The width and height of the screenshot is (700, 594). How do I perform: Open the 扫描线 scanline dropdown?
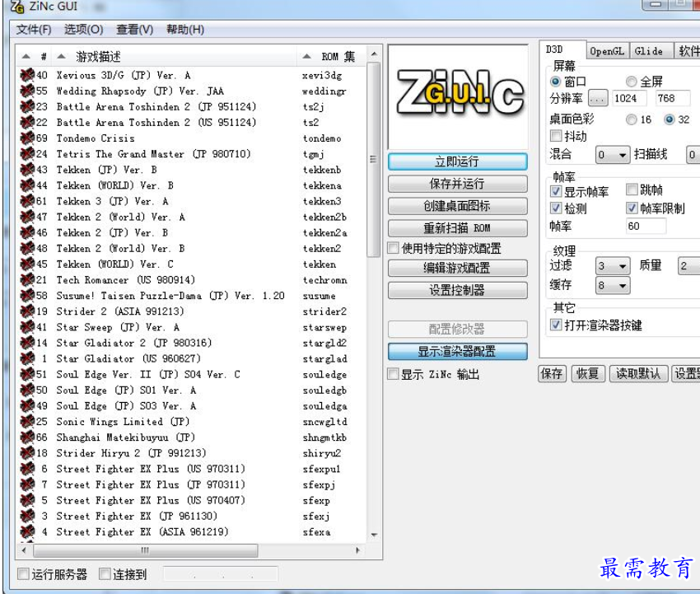pyautogui.click(x=693, y=155)
